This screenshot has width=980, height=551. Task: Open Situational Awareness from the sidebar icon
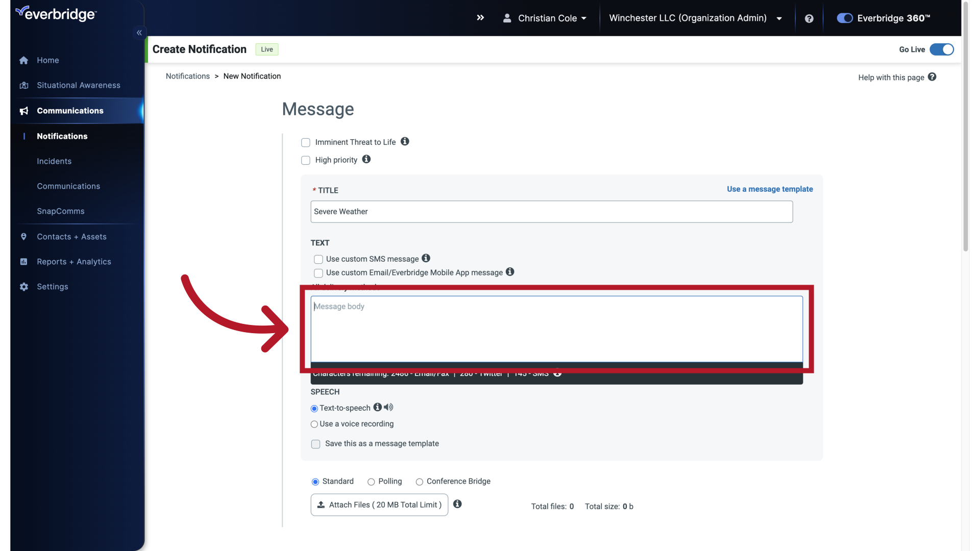coord(24,85)
